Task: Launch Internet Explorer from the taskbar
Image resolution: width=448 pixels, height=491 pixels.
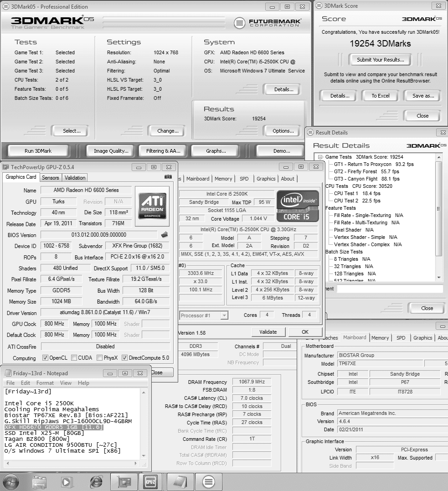Action: [96, 482]
